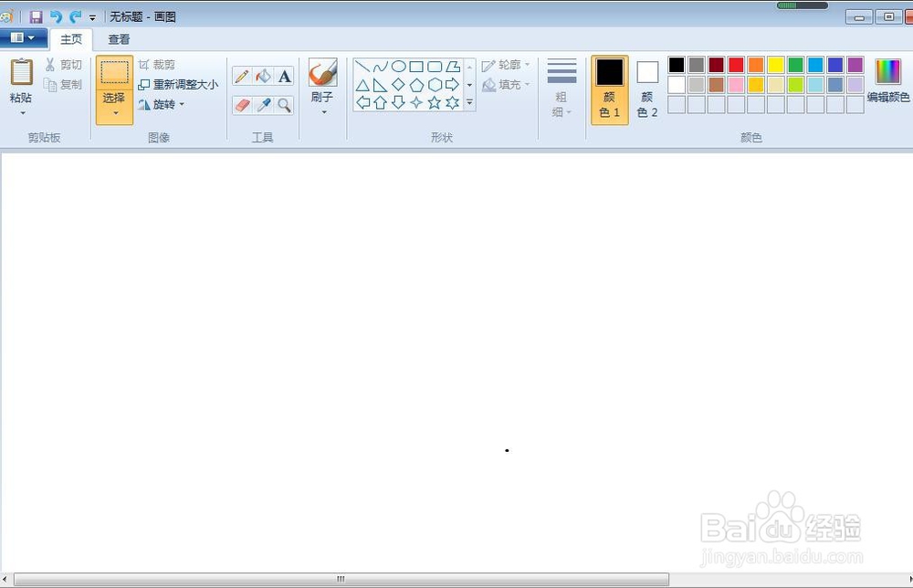Click the horizontal scrollbar thumb

[341, 579]
